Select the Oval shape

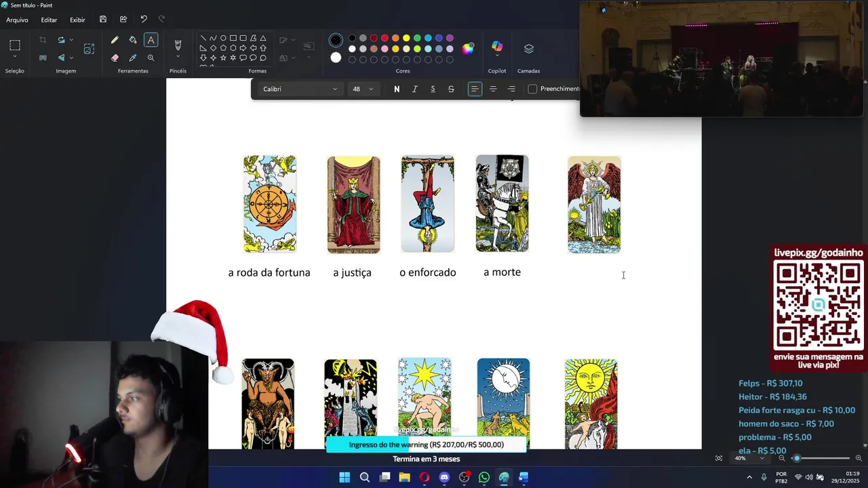click(x=223, y=39)
